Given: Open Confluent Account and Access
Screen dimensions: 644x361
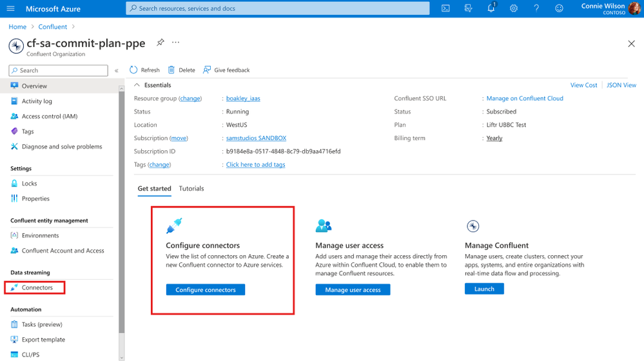Looking at the screenshot, I should [x=63, y=251].
